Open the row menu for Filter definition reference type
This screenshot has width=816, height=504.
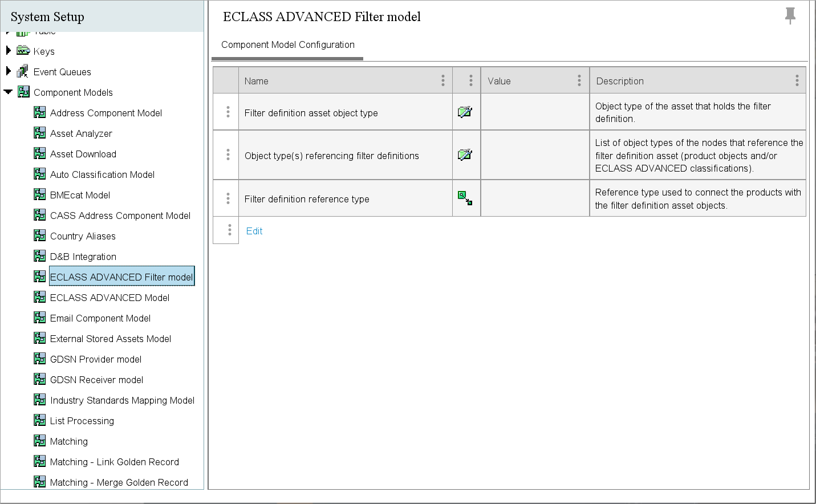click(226, 198)
